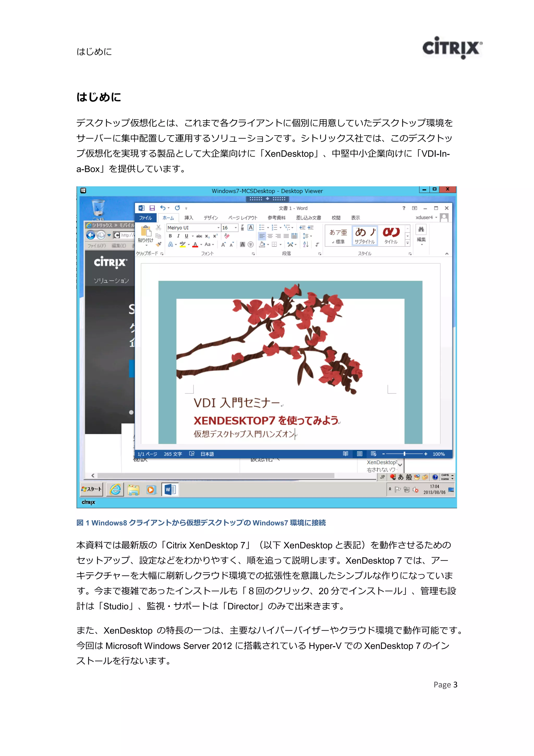
Task: Click the show paragraph marks icon
Action: pos(317,244)
